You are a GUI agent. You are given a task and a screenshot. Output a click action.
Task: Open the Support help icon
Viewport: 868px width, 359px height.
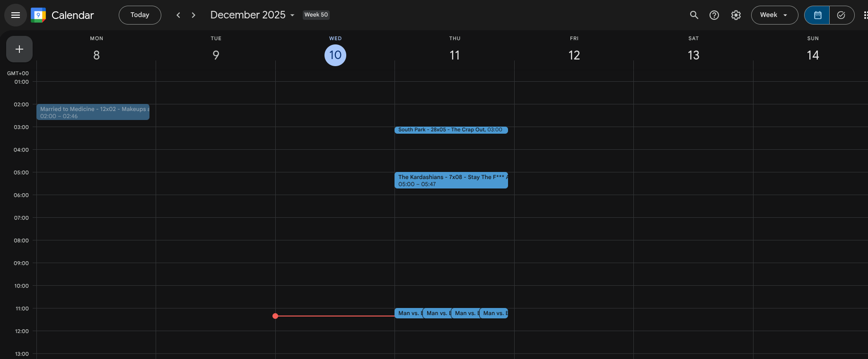714,15
